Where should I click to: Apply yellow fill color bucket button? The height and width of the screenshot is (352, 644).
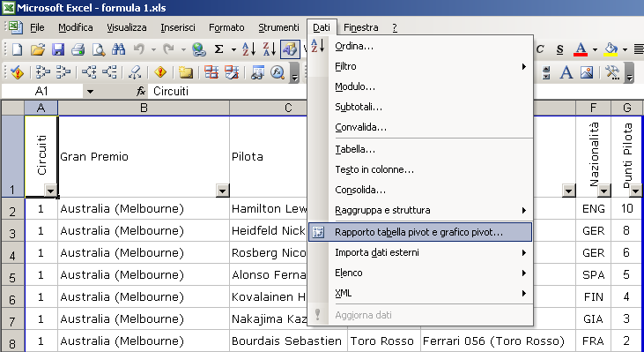tap(611, 49)
